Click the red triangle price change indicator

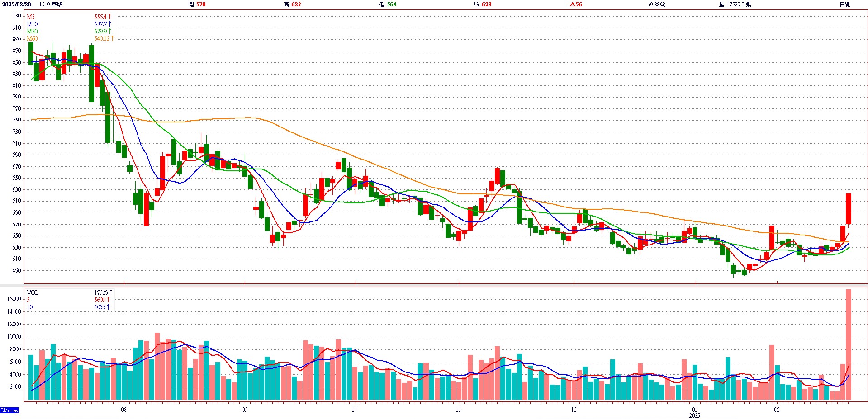coord(573,5)
